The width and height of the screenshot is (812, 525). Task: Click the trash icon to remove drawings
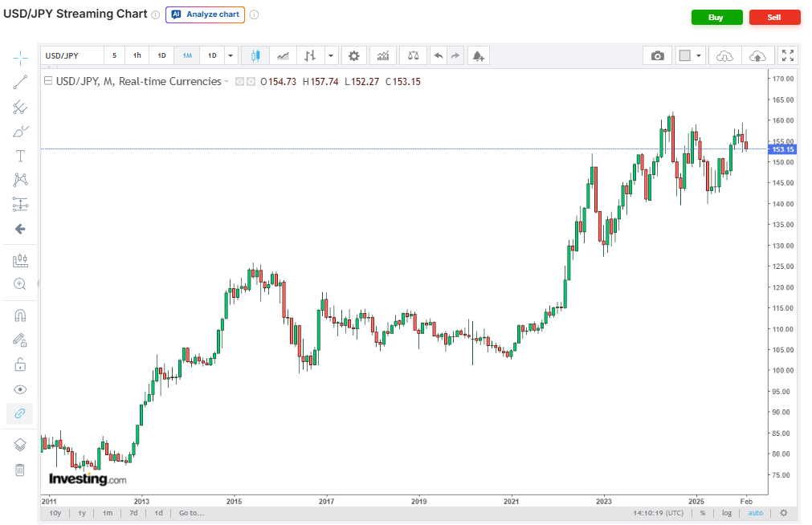pos(20,470)
